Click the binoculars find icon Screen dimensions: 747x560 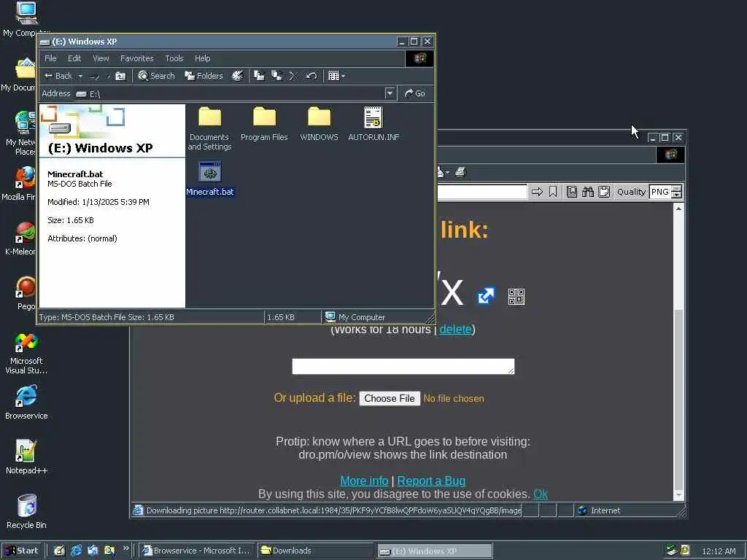click(588, 192)
